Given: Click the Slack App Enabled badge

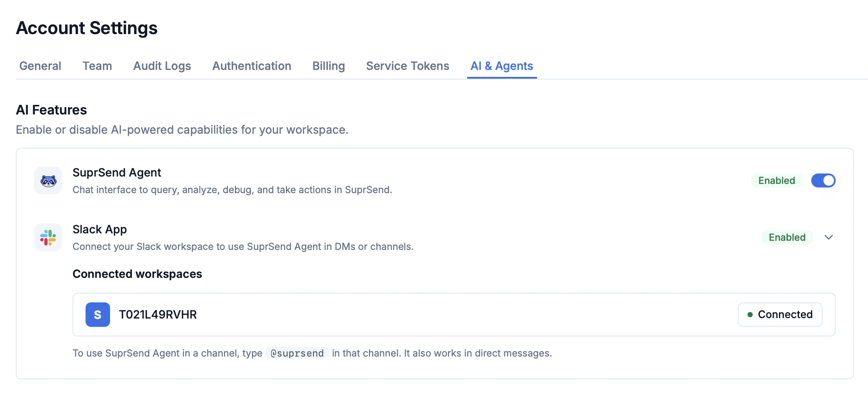Looking at the screenshot, I should coord(787,237).
